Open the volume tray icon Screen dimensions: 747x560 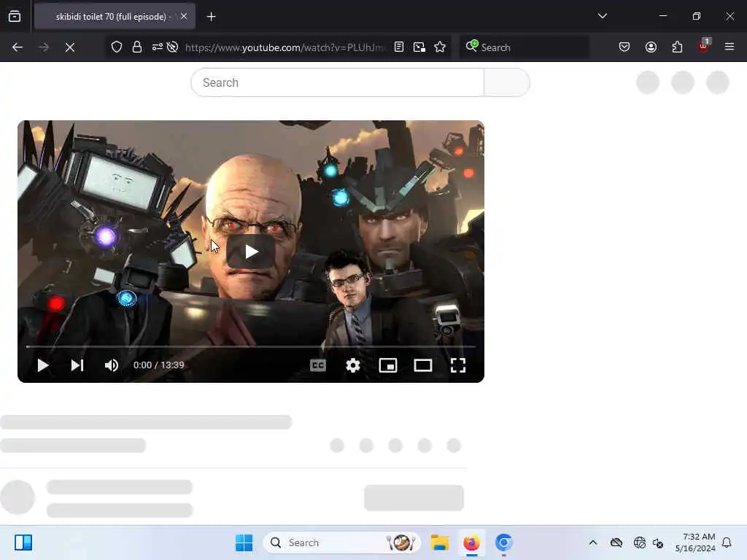pos(658,542)
